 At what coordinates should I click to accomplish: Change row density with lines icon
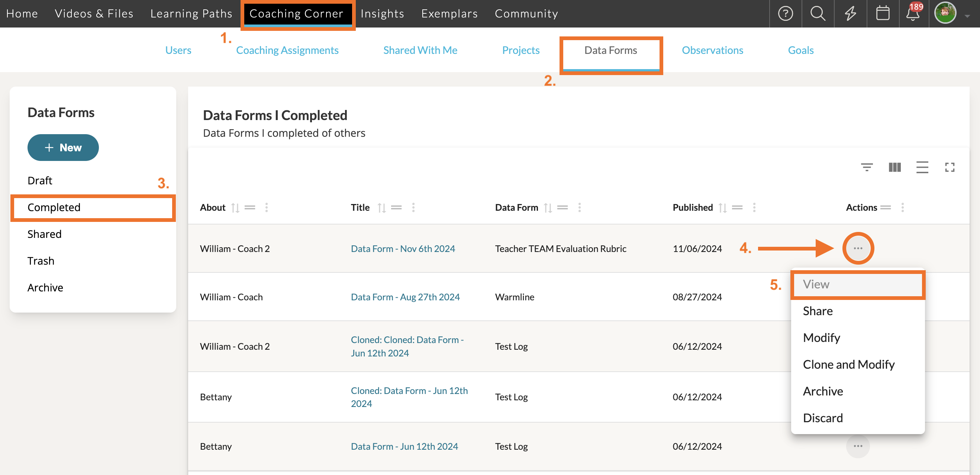pyautogui.click(x=922, y=167)
